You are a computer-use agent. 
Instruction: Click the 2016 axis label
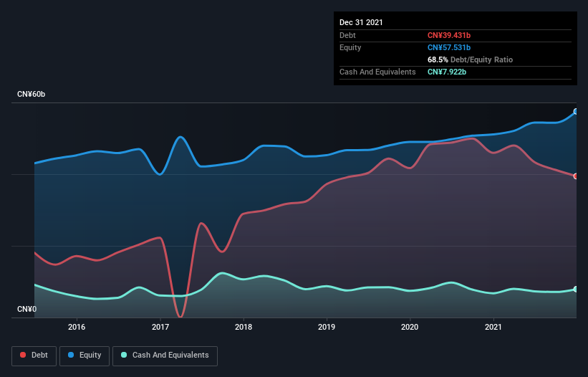click(77, 327)
